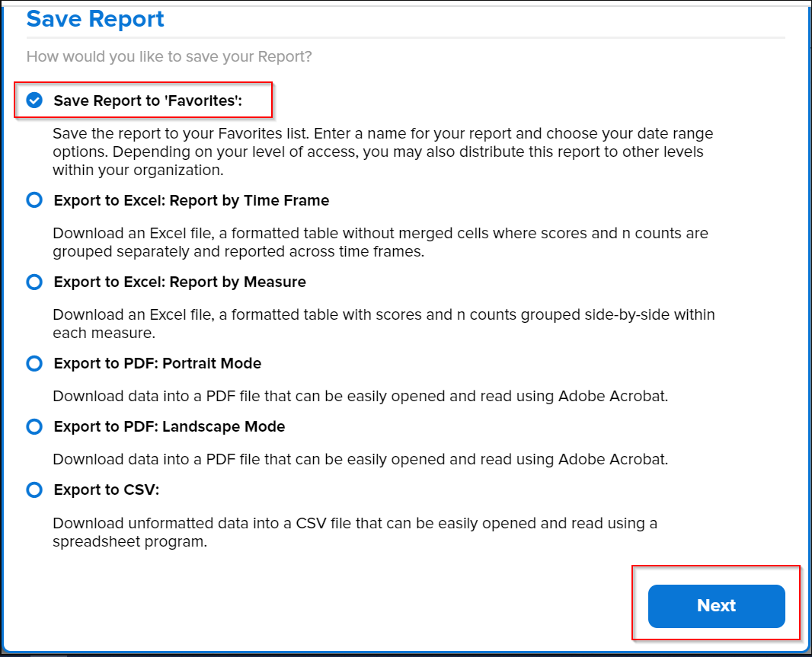
Task: Click the "Export to CSV:" label text
Action: [107, 490]
